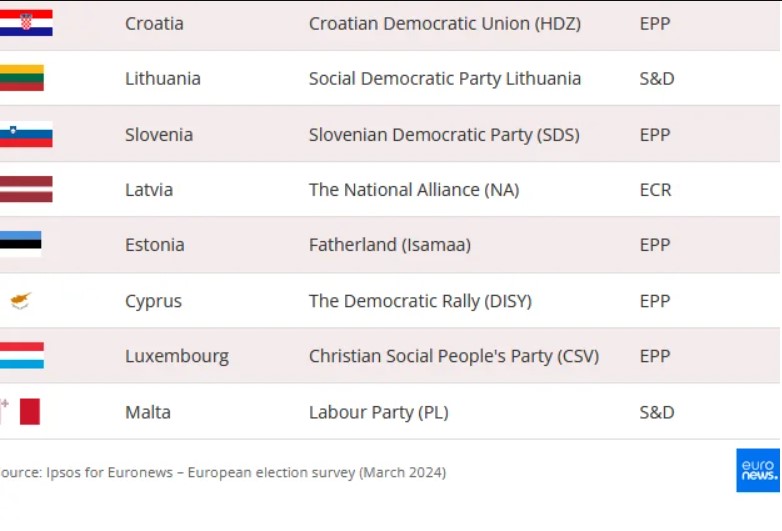Image resolution: width=782 pixels, height=531 pixels.
Task: Click the Croatia flag icon
Action: click(26, 23)
